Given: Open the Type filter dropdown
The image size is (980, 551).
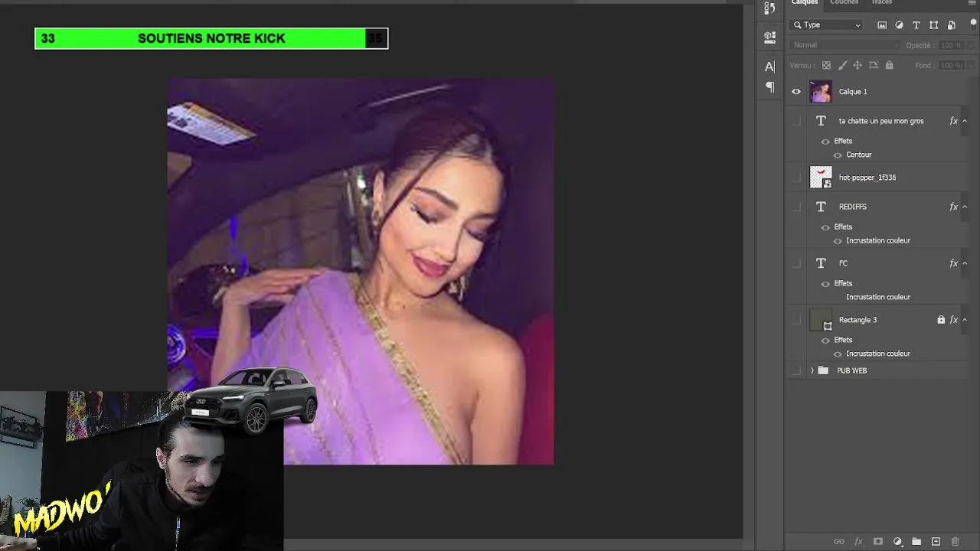Looking at the screenshot, I should [827, 25].
